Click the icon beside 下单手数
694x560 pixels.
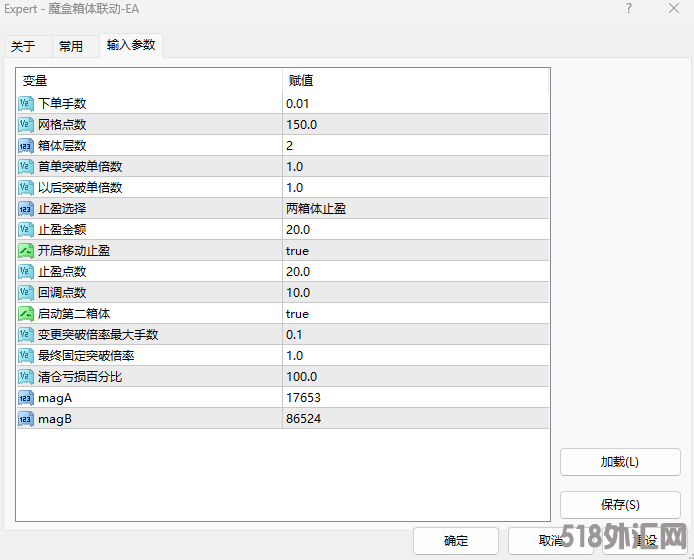point(26,104)
